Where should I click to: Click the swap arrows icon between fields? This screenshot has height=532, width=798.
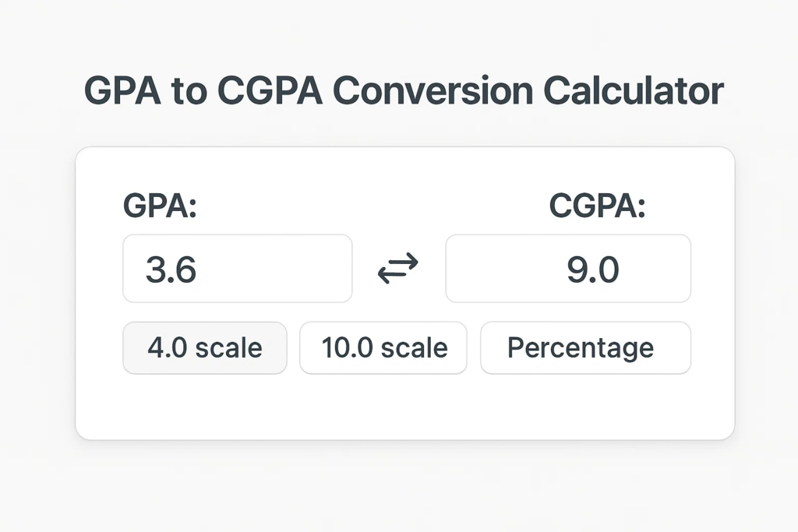coord(398,269)
